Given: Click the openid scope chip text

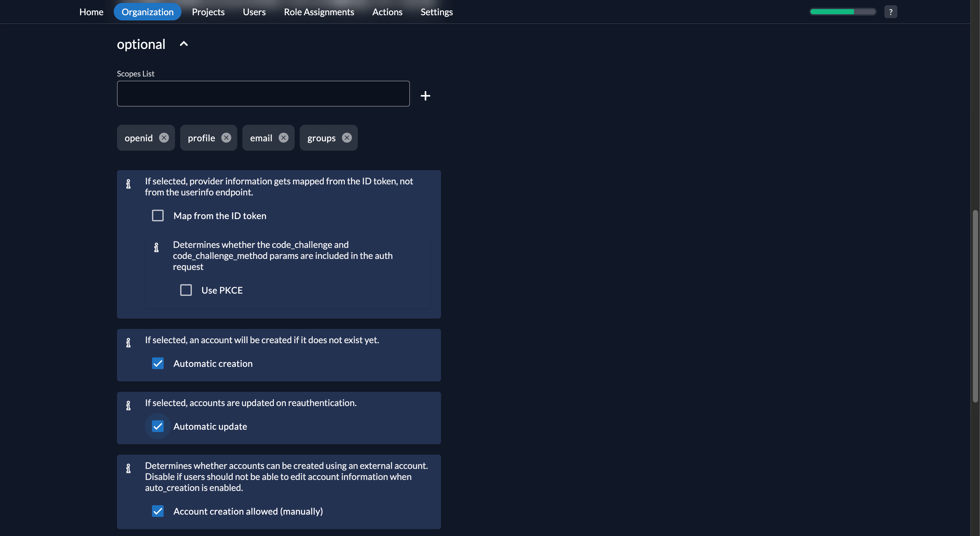Looking at the screenshot, I should [138, 138].
